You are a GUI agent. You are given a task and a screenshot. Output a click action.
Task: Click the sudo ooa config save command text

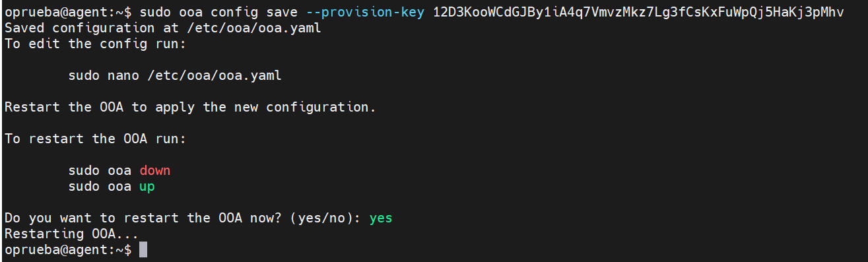pos(218,13)
